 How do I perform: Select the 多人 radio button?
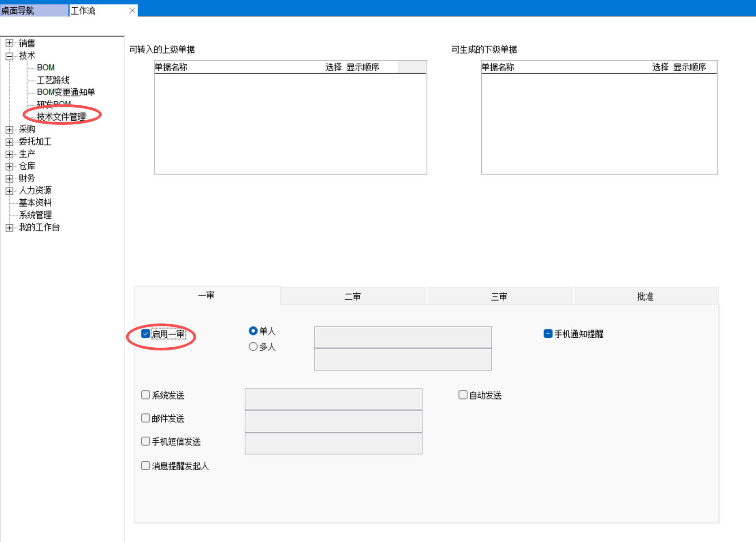253,347
